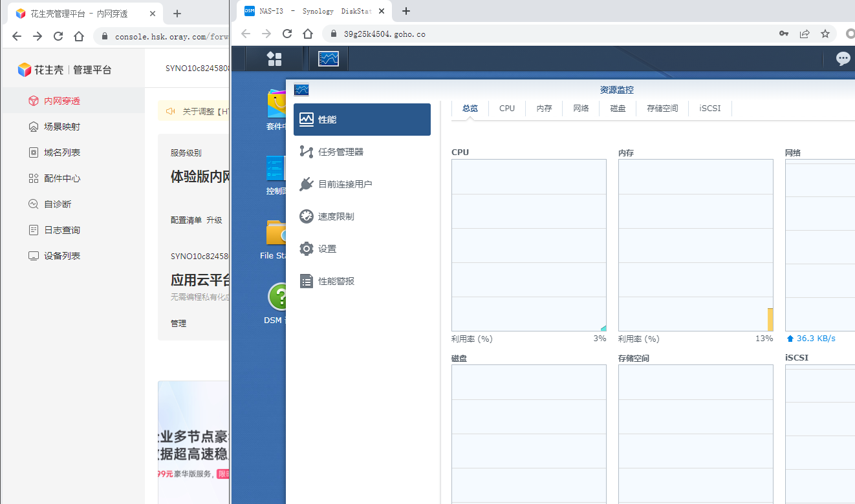The height and width of the screenshot is (504, 855).
Task: Click Resource Monitor window title icon
Action: pos(301,90)
